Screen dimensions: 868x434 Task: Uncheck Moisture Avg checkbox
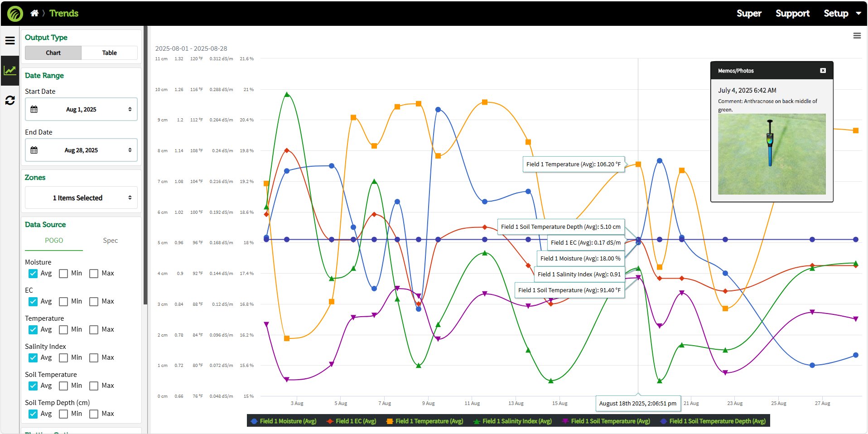tap(33, 274)
